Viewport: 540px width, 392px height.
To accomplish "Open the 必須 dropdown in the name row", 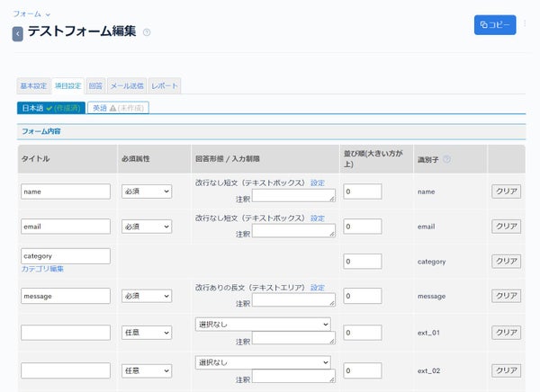I will pos(147,192).
